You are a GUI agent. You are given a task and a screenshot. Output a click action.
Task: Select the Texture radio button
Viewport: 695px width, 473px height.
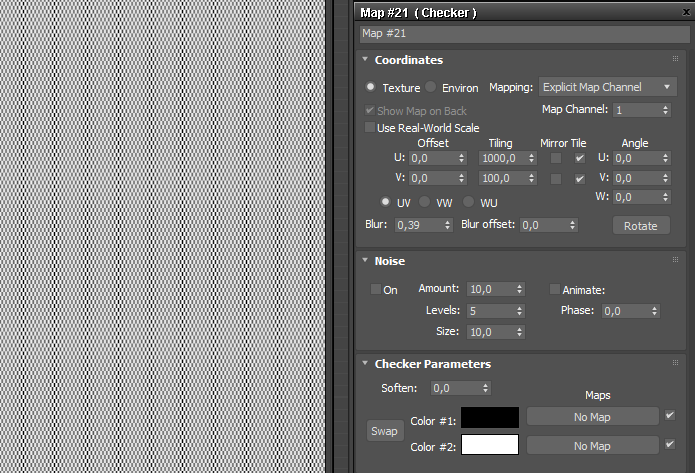click(371, 88)
